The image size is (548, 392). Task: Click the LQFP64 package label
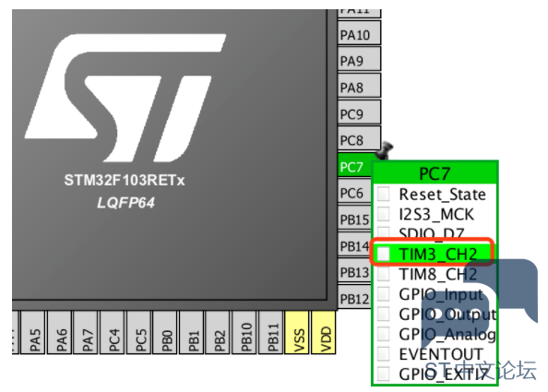125,203
